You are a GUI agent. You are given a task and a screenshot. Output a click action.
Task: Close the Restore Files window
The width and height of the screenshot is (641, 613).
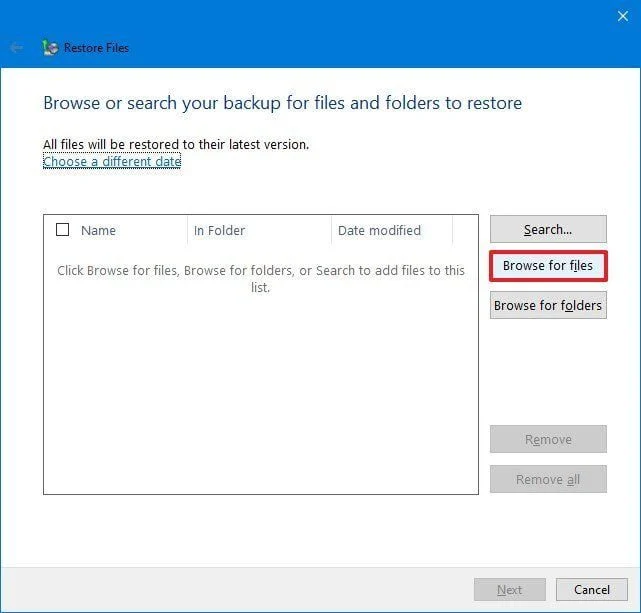pos(623,15)
